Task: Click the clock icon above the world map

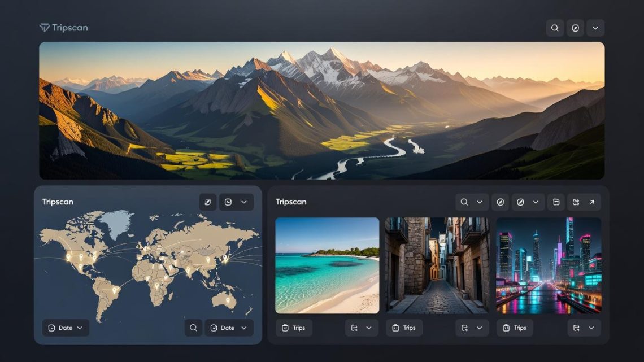Action: click(x=228, y=202)
